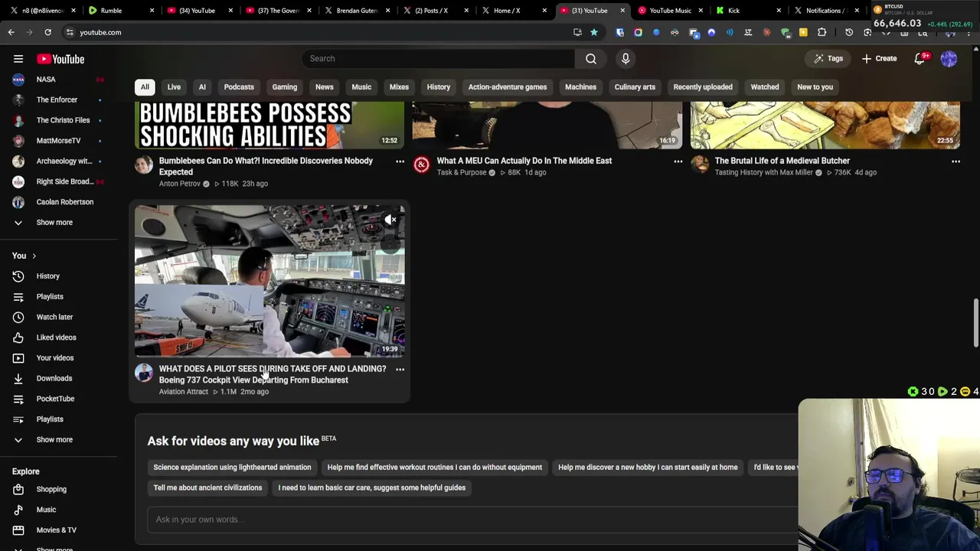Click the search magnifier button

tap(591, 59)
